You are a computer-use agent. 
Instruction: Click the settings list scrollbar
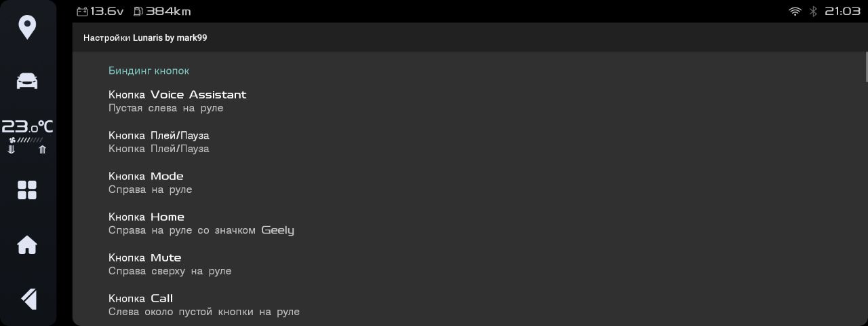pos(867,67)
